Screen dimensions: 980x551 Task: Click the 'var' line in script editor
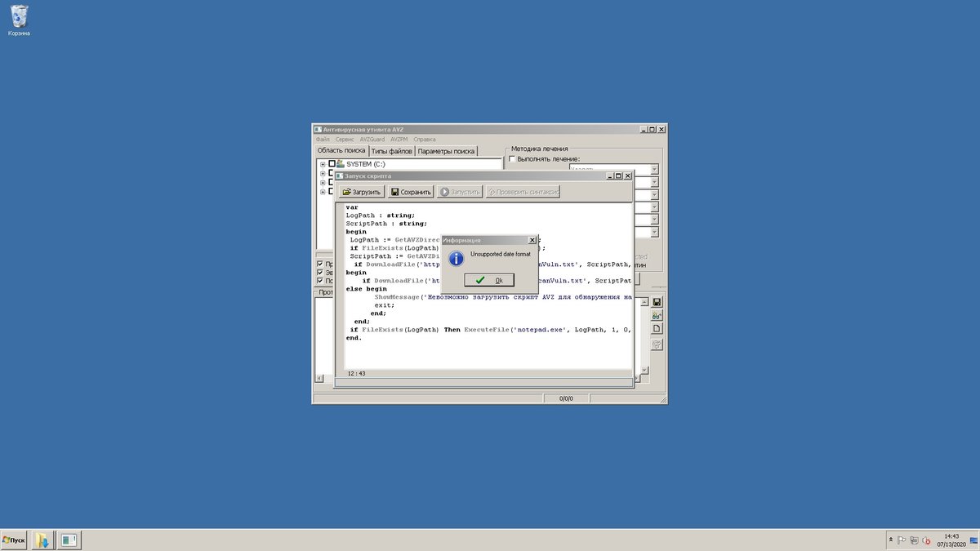(x=352, y=207)
